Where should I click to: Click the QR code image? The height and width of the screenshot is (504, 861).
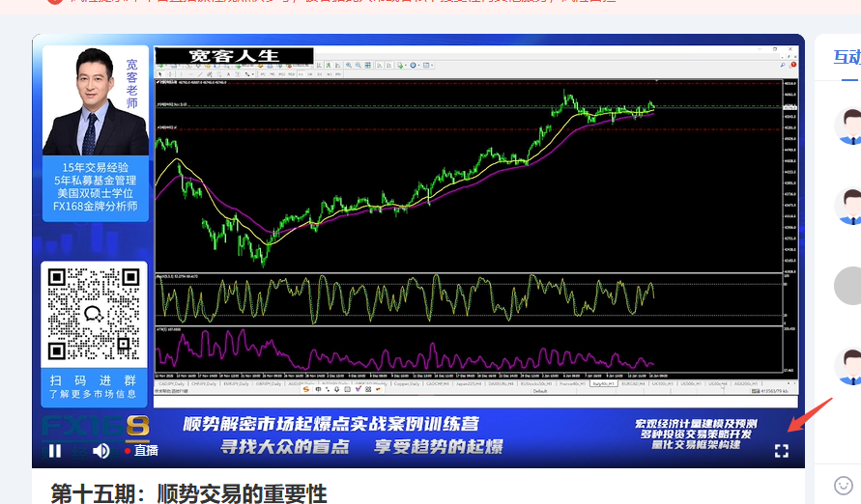(x=94, y=314)
